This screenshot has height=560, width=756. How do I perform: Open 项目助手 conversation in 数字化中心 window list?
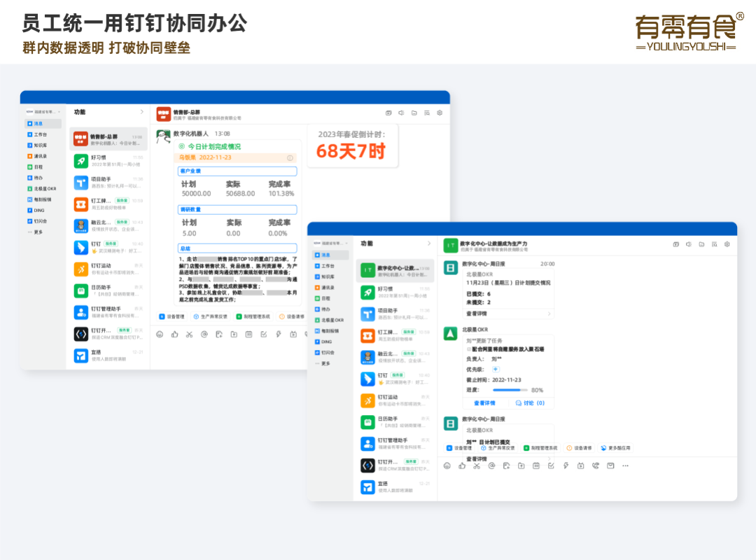395,314
